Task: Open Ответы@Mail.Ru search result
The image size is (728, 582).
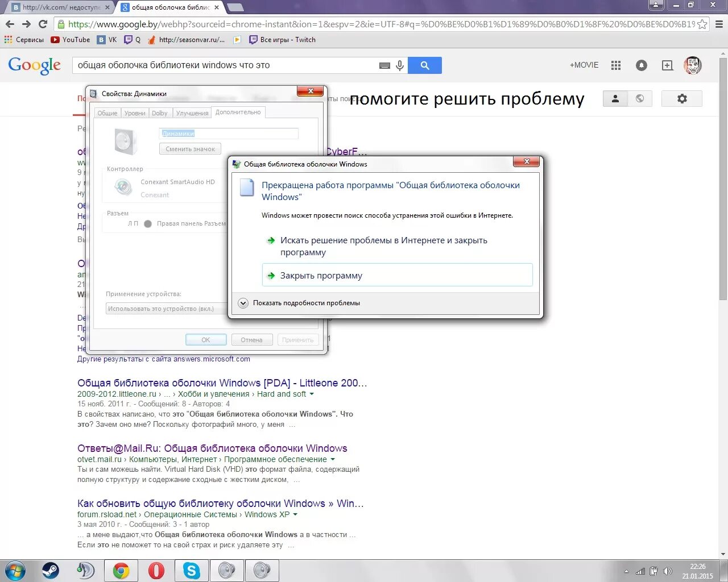Action: click(x=212, y=448)
